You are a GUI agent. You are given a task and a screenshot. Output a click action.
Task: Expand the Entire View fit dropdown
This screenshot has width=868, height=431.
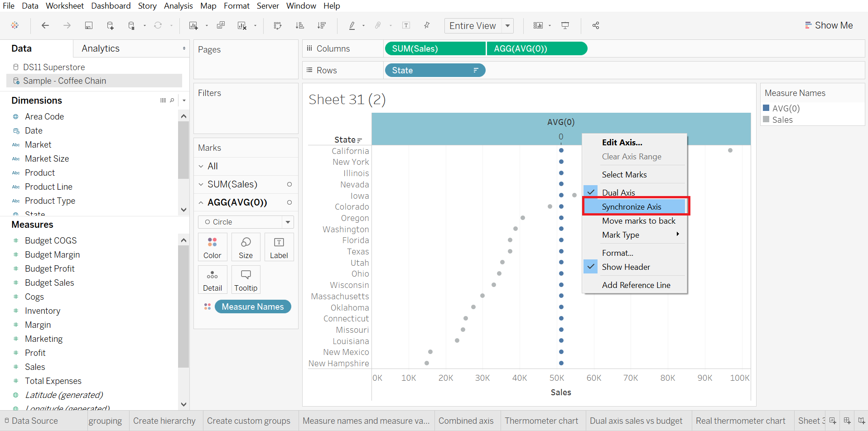tap(508, 26)
